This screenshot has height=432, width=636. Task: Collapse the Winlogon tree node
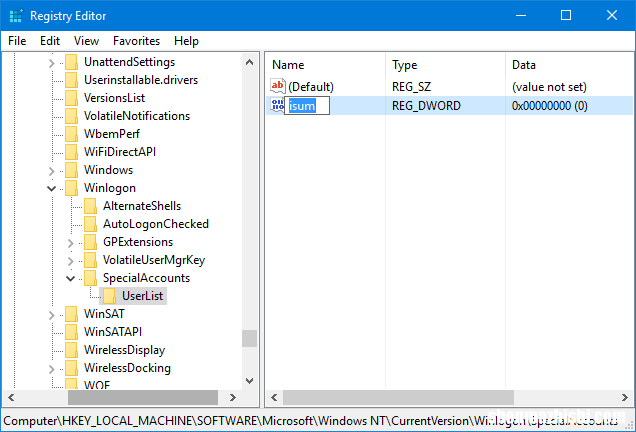tap(51, 188)
